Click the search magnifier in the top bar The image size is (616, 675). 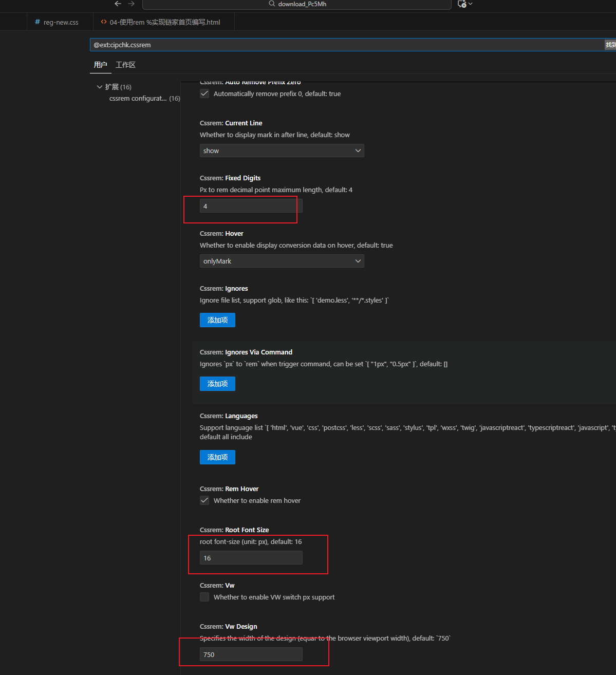(x=272, y=4)
